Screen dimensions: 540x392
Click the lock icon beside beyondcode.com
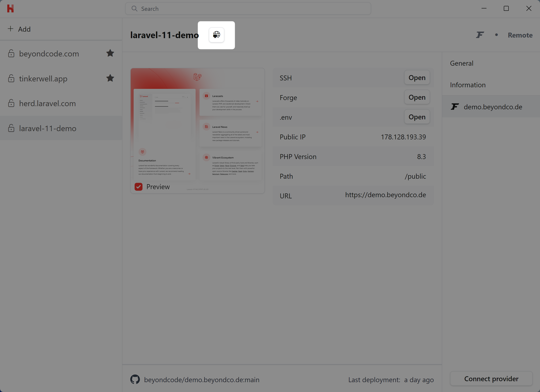click(11, 53)
